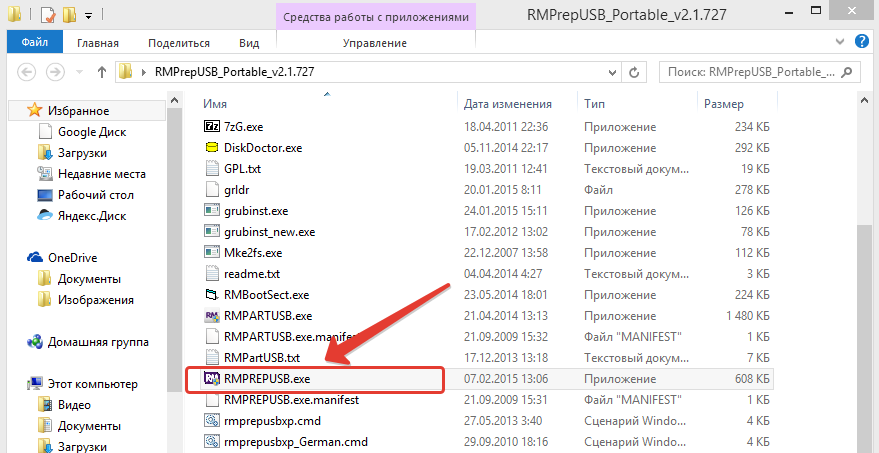Click the grubinst_new.exe application icon
The height and width of the screenshot is (453, 879).
pos(211,232)
